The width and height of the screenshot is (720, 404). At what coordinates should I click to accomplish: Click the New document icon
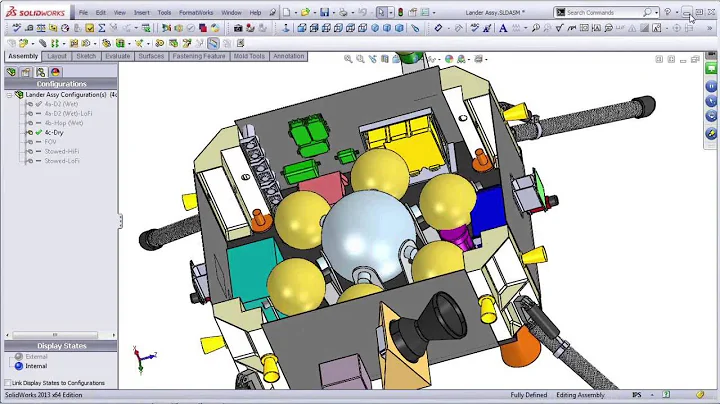pos(286,12)
